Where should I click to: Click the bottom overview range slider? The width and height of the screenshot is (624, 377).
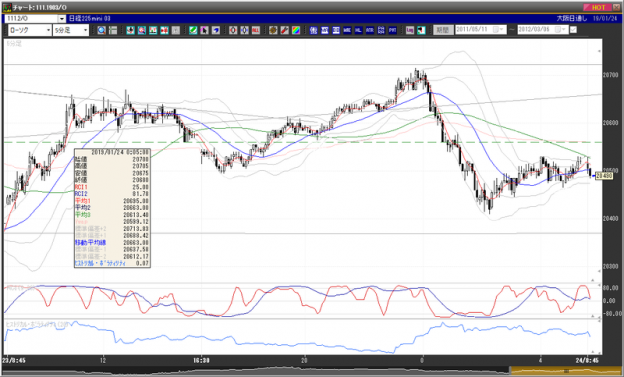click(x=566, y=371)
